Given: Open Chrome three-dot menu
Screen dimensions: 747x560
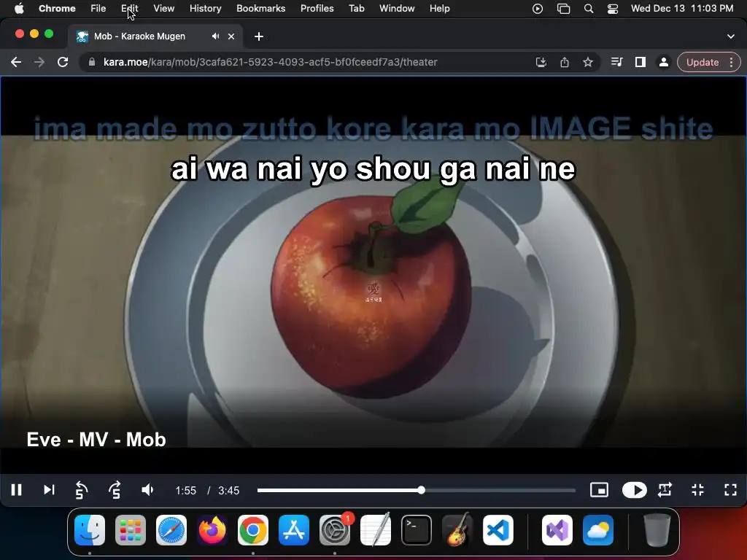Looking at the screenshot, I should coord(731,63).
